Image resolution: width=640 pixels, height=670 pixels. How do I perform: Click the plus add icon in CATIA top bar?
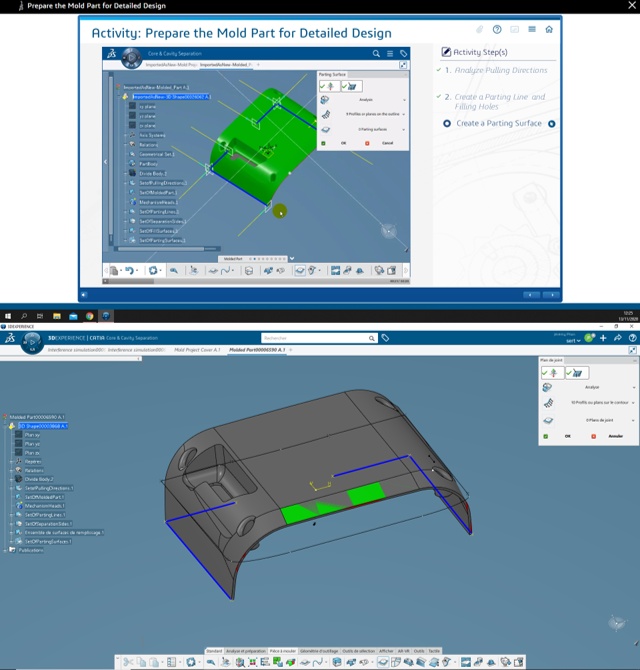pyautogui.click(x=603, y=338)
